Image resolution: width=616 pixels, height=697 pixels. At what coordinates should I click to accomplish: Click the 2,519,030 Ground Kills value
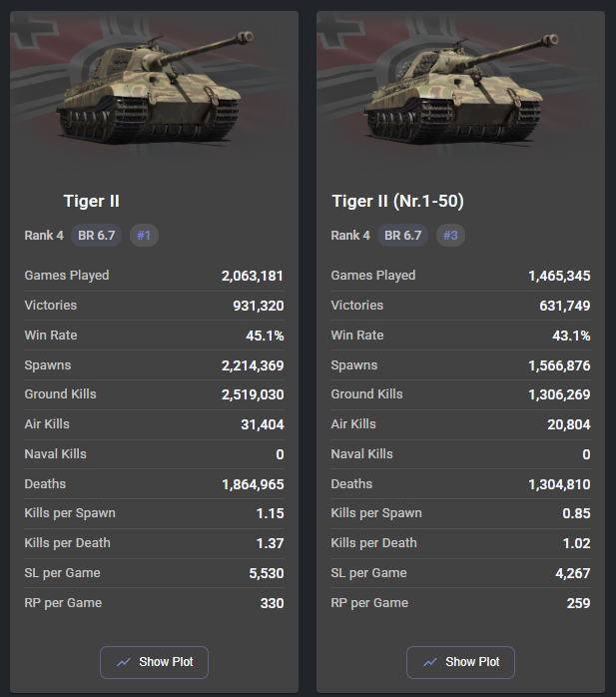tap(253, 394)
